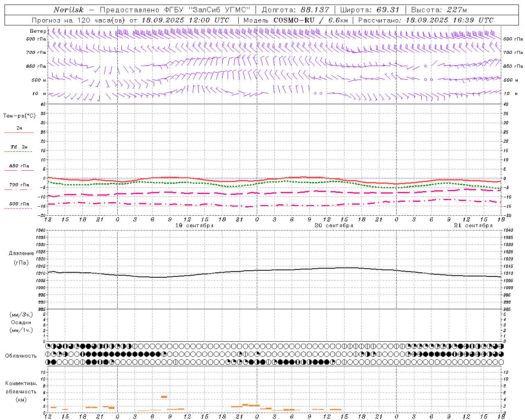Screen dimensions: 525x420
Task: Click the (мм/3ч.) precipitation unit label
Action: click(21, 315)
